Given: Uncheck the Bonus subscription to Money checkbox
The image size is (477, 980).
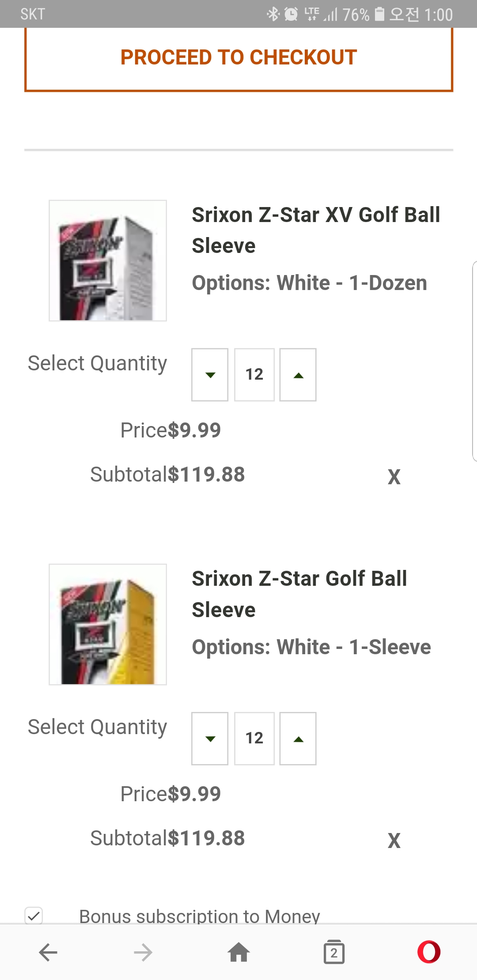Looking at the screenshot, I should (34, 916).
